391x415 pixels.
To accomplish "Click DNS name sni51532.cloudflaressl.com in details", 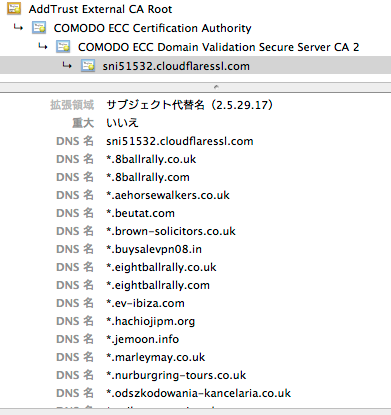I will click(x=180, y=141).
